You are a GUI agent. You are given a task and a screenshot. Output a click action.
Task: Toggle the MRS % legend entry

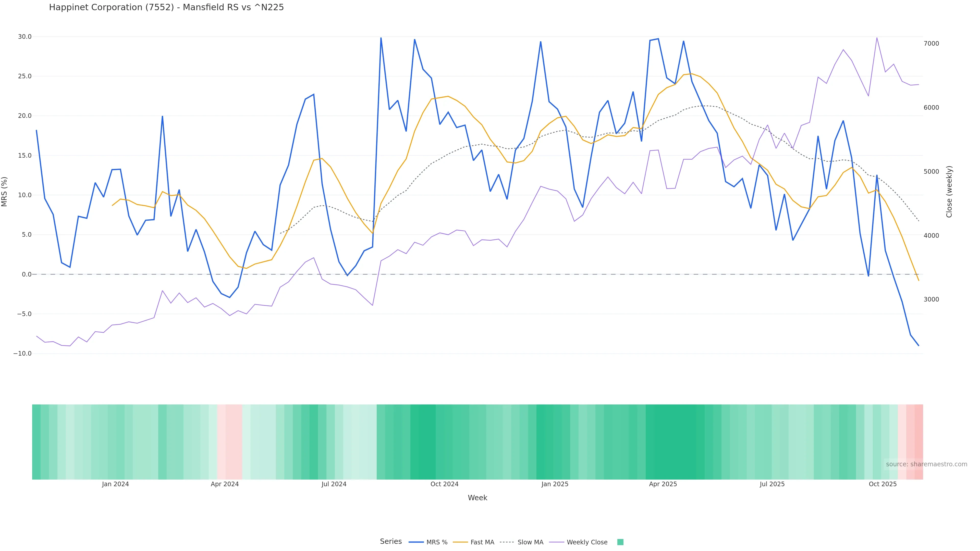tap(437, 542)
